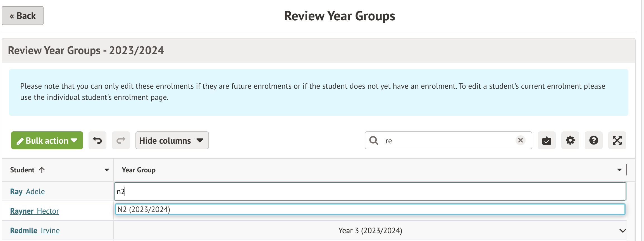The image size is (644, 241).
Task: Click the undo arrow icon
Action: (97, 140)
